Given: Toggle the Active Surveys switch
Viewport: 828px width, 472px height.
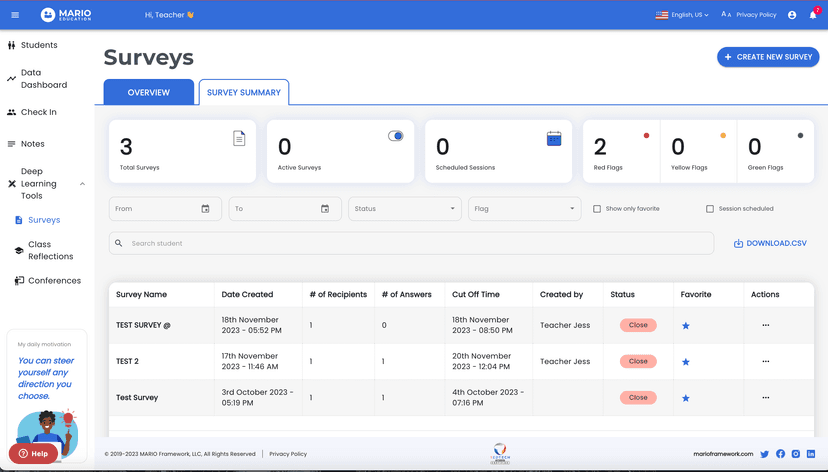Looking at the screenshot, I should click(396, 136).
